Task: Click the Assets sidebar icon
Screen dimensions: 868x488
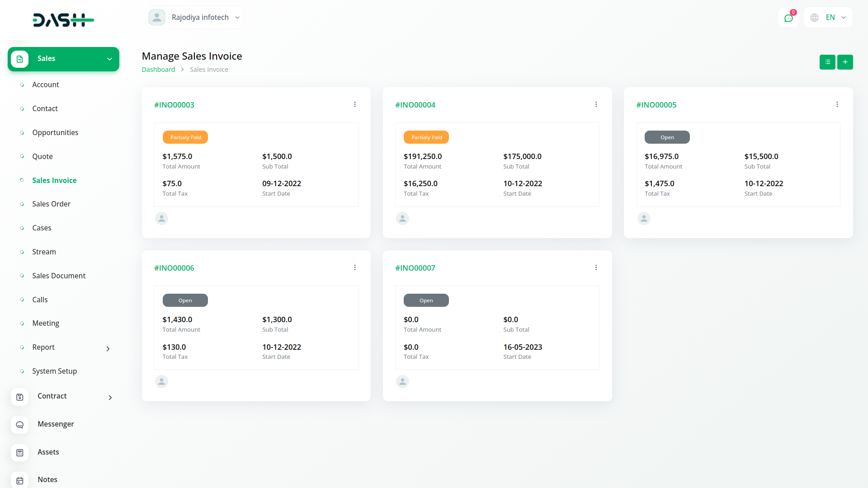Action: (20, 452)
